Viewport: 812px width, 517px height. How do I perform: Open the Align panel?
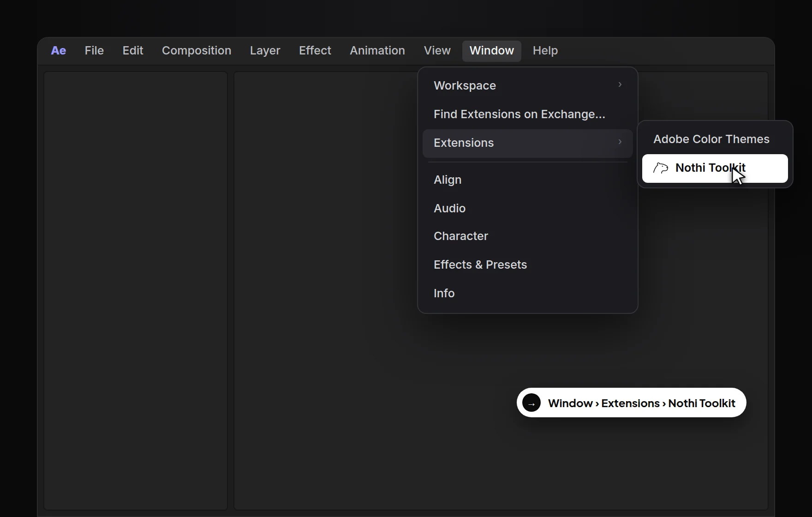click(528, 180)
